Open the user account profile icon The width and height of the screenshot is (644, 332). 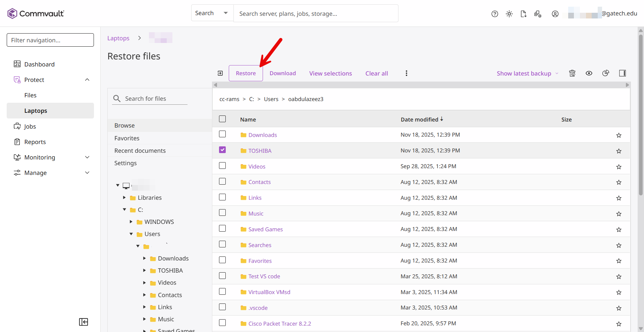click(x=555, y=14)
